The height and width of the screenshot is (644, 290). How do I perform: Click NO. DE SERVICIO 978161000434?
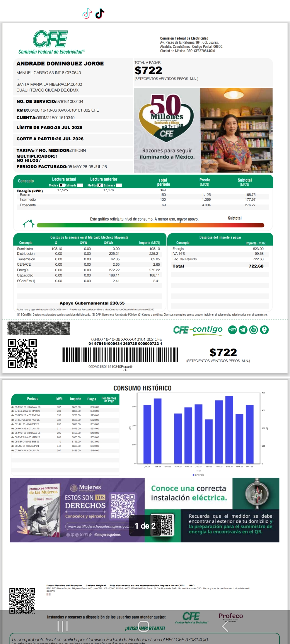(50, 101)
